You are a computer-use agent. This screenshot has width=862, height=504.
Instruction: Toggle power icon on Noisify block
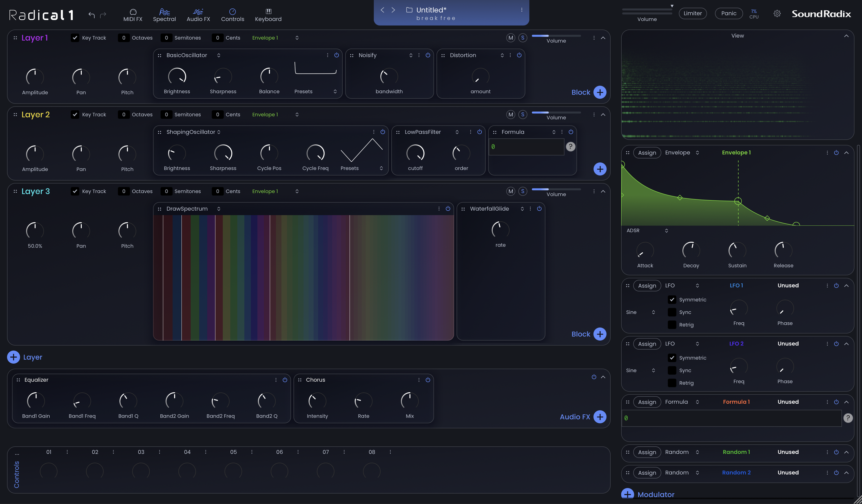(428, 55)
